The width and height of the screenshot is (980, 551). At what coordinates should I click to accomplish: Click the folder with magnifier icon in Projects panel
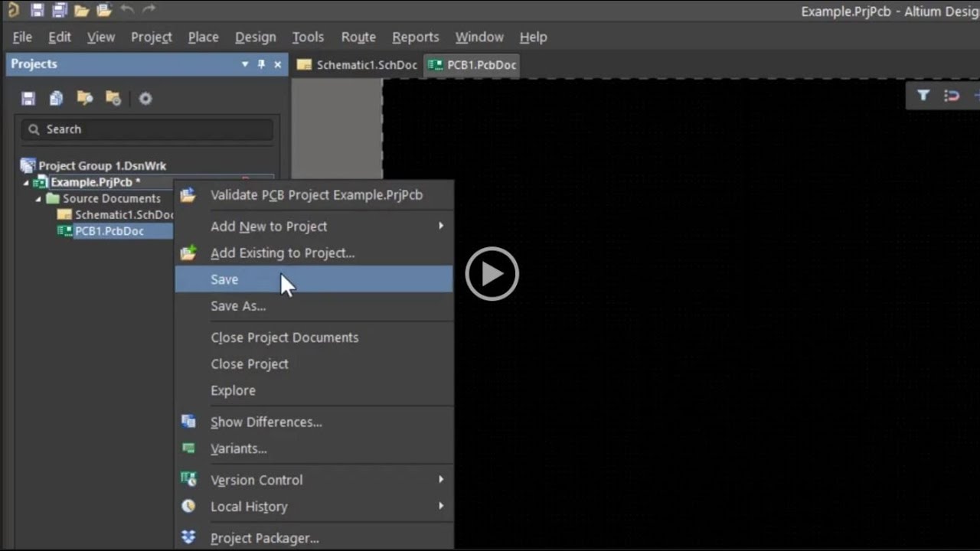[x=85, y=98]
